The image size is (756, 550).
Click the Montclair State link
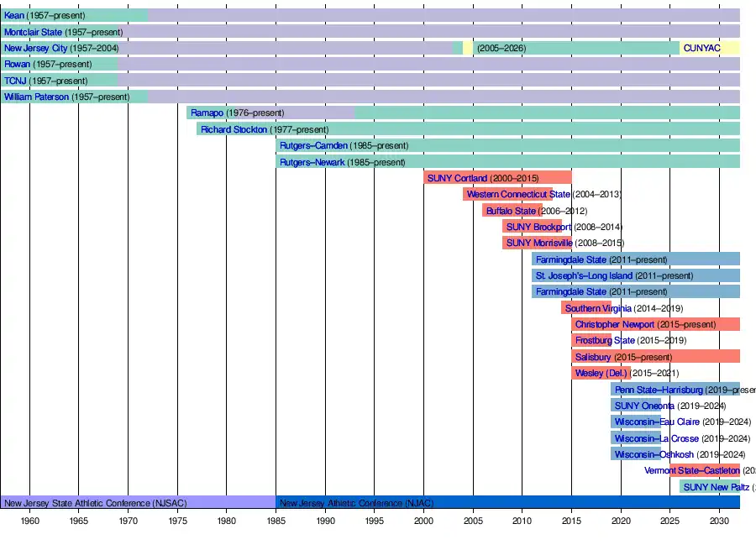pyautogui.click(x=33, y=32)
